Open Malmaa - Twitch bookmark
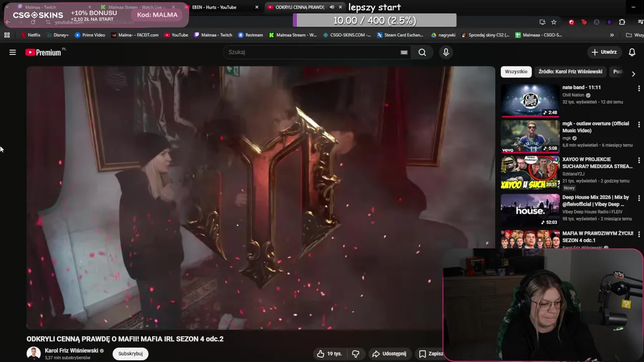This screenshot has height=362, width=644. point(213,35)
